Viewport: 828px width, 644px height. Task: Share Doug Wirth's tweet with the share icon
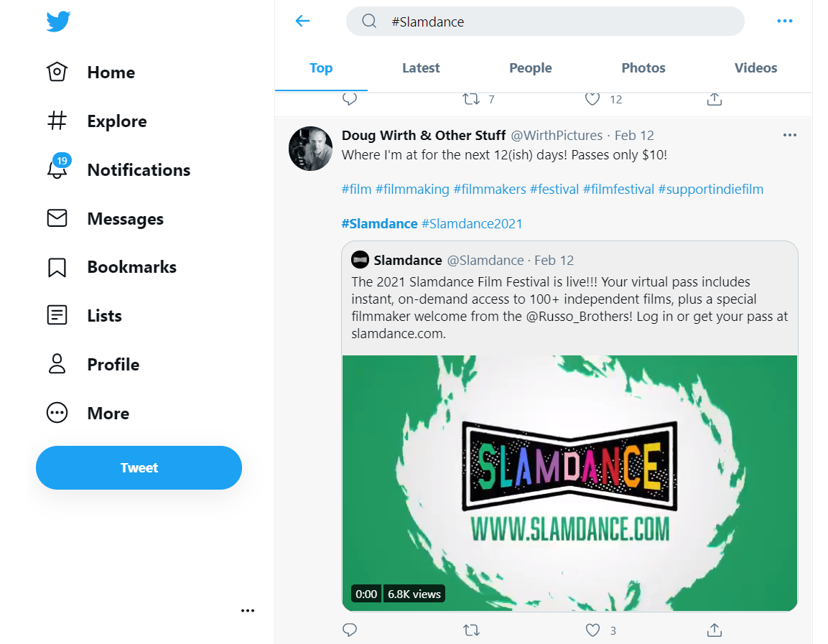click(715, 630)
